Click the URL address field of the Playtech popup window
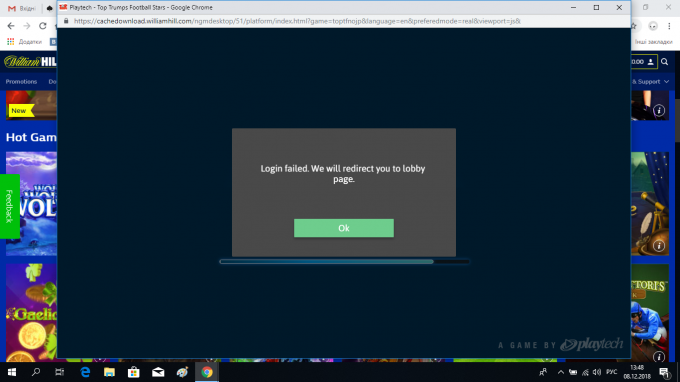This screenshot has height=382, width=680. [x=297, y=21]
